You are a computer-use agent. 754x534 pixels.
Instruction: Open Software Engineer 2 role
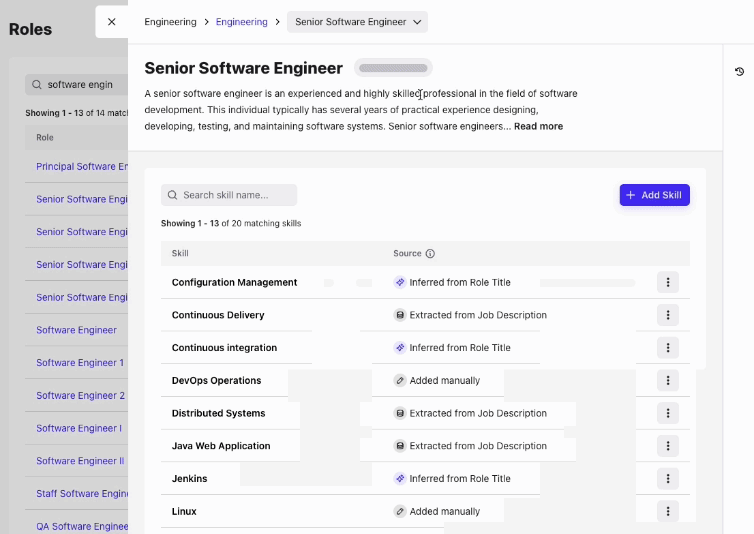tap(80, 395)
